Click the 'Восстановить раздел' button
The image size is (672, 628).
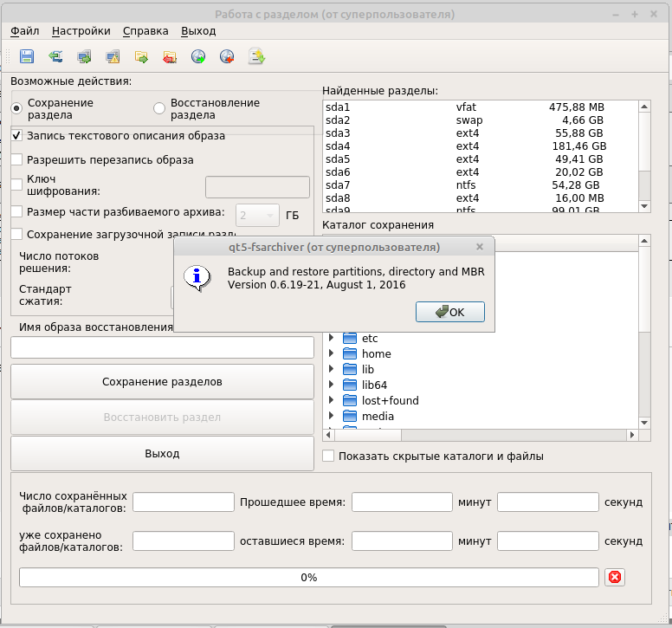162,418
